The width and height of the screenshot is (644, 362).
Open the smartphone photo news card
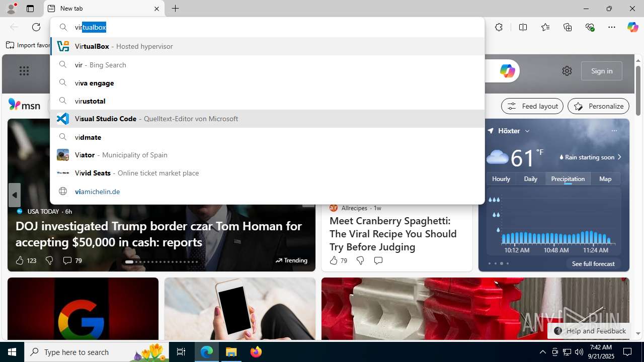pyautogui.click(x=240, y=309)
